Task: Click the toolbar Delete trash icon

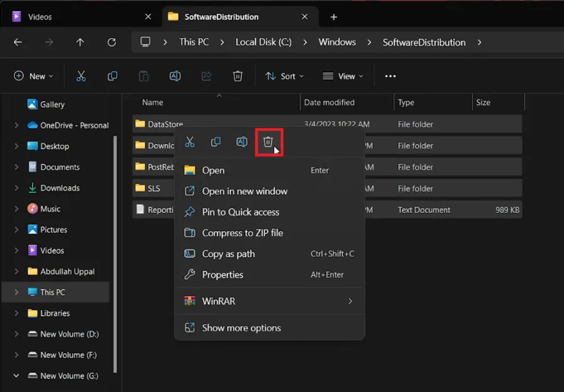Action: point(238,76)
